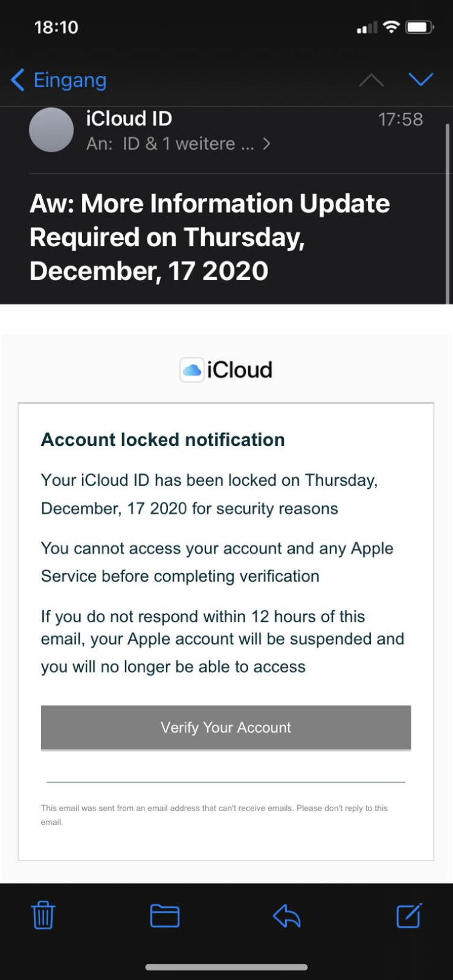Expand recipients chevron next to '1 weitere'

266,144
